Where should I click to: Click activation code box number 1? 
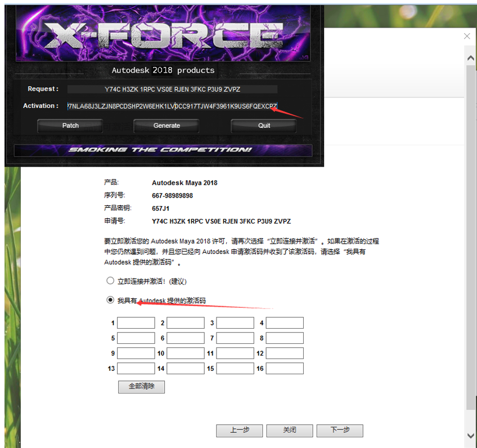tap(136, 323)
